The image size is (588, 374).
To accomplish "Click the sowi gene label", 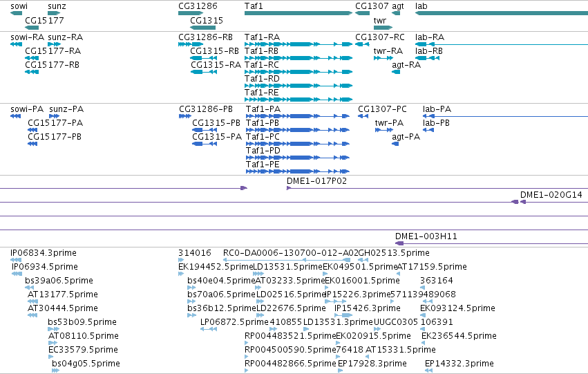I will (x=19, y=6).
